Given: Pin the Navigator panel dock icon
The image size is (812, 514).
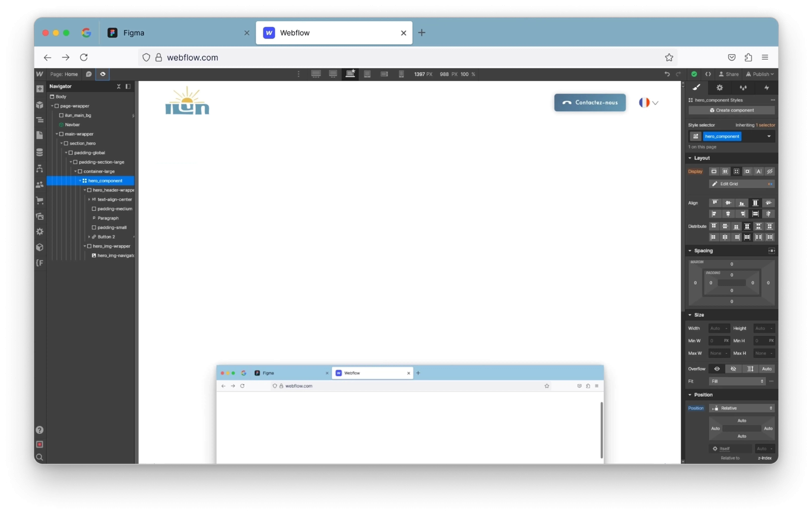Looking at the screenshot, I should pos(128,86).
